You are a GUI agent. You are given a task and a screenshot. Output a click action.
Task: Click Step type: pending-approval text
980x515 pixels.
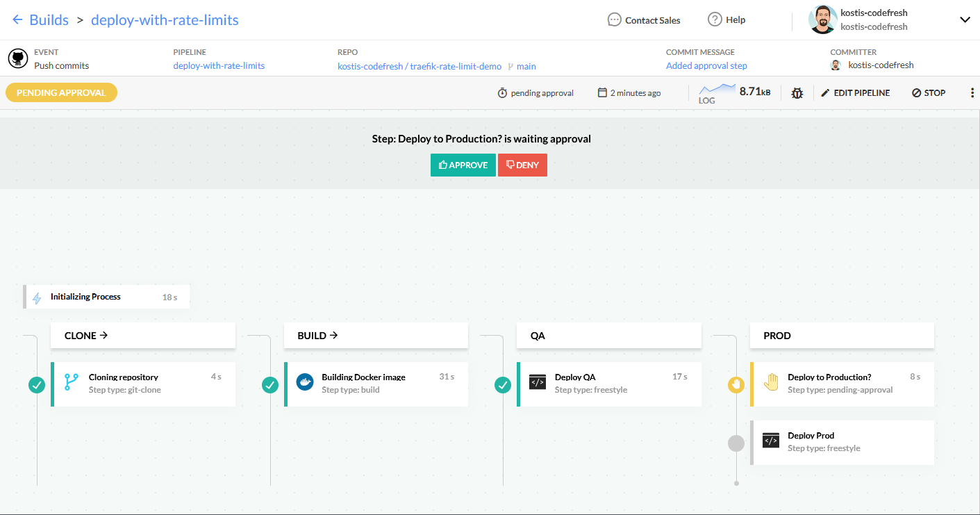tap(840, 390)
